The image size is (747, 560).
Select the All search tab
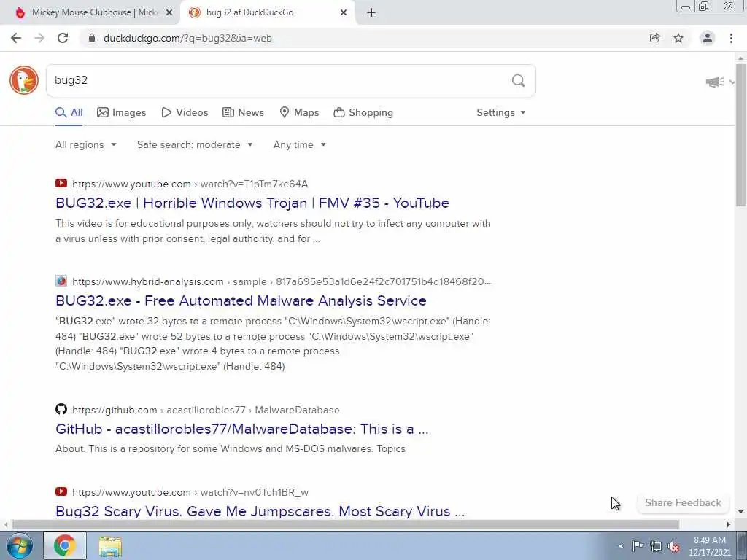69,113
